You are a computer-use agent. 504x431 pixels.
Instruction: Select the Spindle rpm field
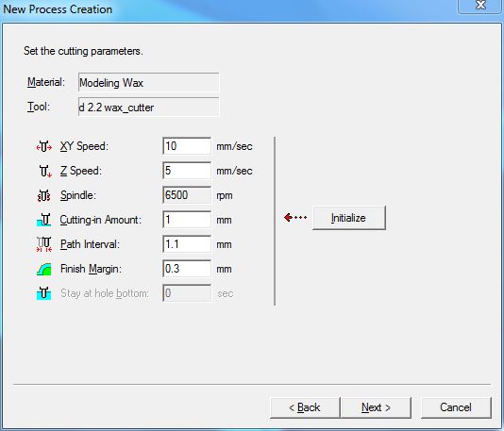tap(187, 195)
